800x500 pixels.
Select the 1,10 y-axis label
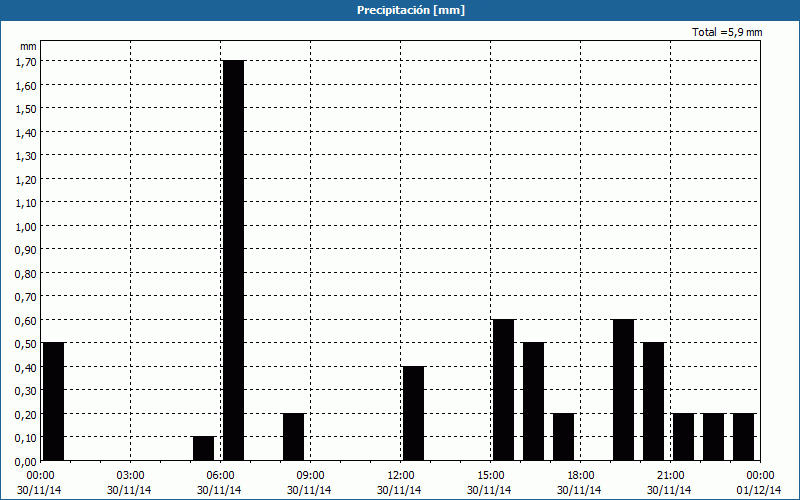pyautogui.click(x=27, y=203)
